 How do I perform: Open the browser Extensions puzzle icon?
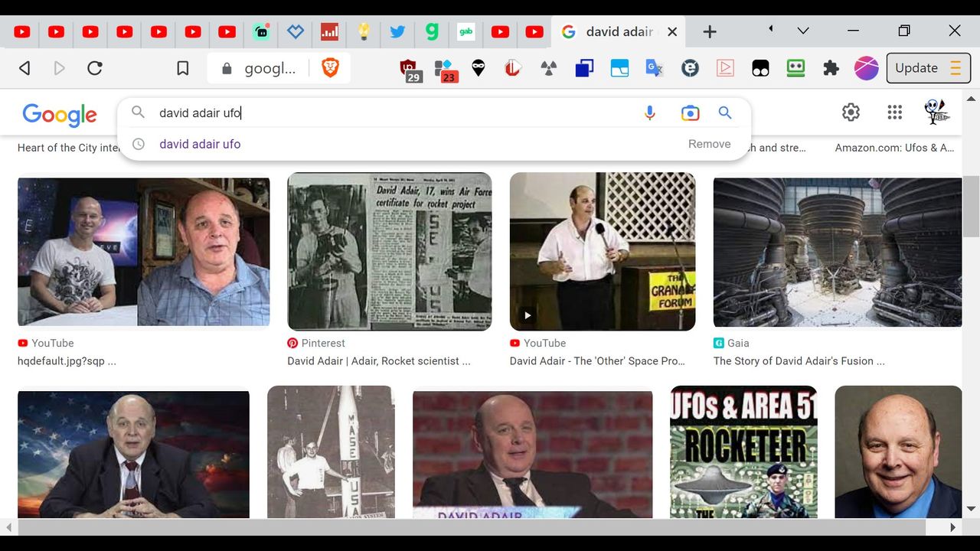point(831,68)
